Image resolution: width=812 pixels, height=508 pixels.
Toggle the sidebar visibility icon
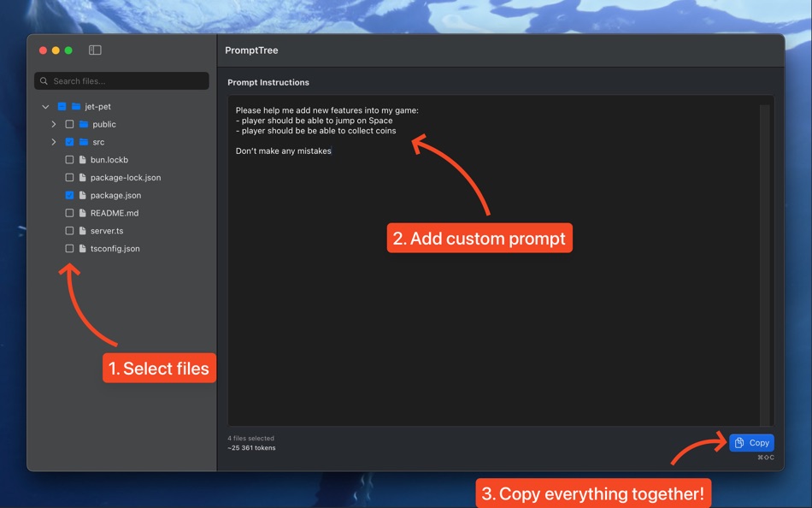point(94,50)
